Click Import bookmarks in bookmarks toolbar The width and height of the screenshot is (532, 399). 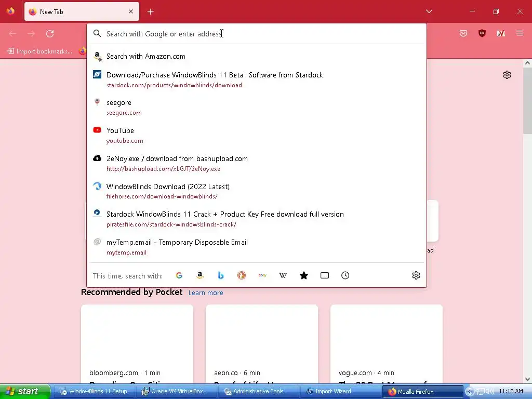click(39, 51)
